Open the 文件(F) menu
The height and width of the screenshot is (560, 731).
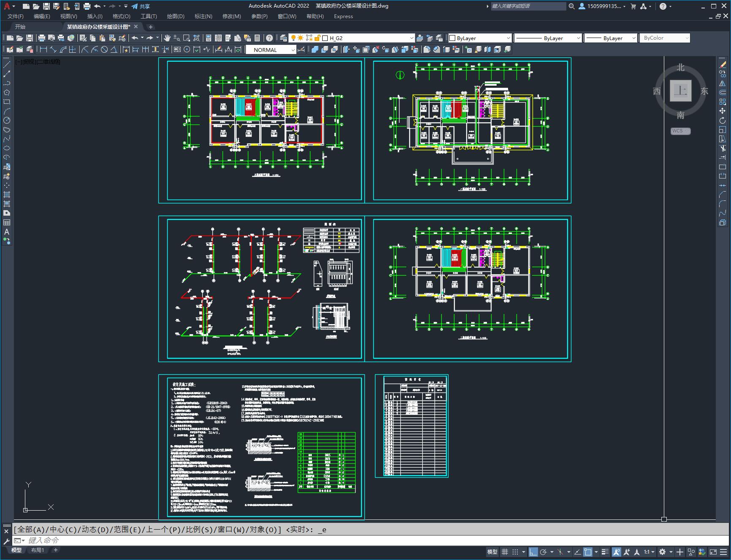(16, 16)
